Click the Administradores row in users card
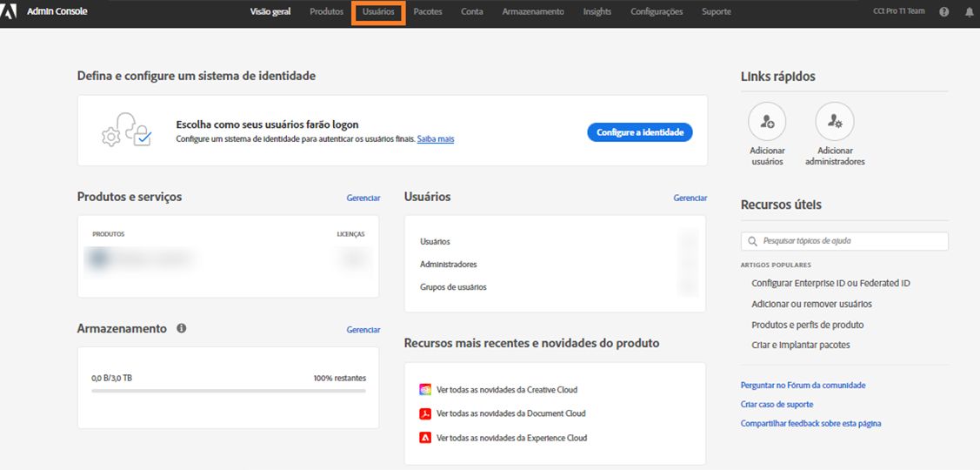Screen dimensions: 980x470 pos(555,264)
